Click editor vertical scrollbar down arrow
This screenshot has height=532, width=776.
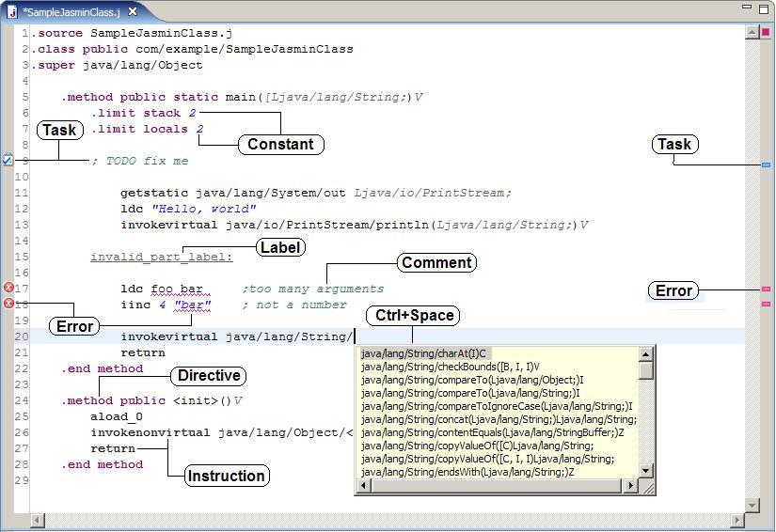(x=752, y=506)
